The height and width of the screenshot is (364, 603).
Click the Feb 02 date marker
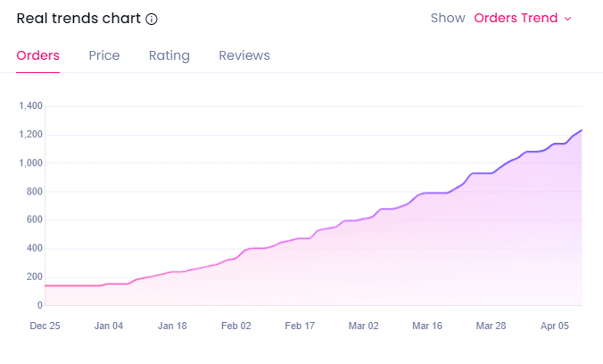coord(236,327)
